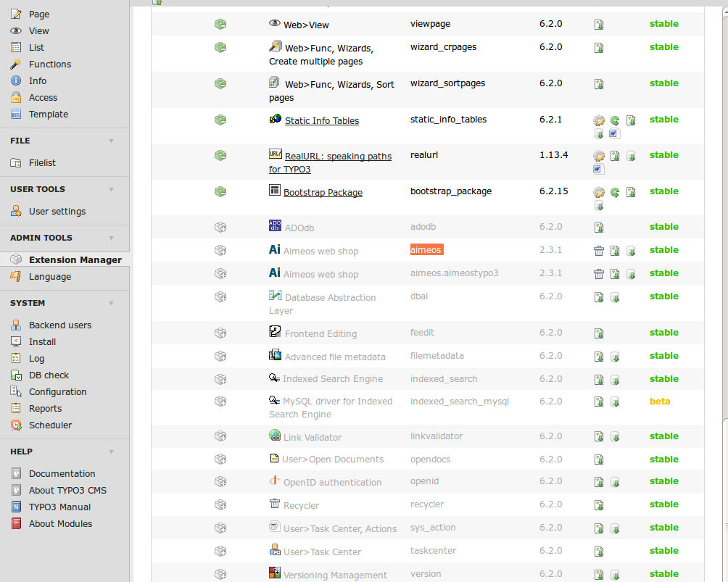Download bootstrap_package zip archive

tap(631, 192)
